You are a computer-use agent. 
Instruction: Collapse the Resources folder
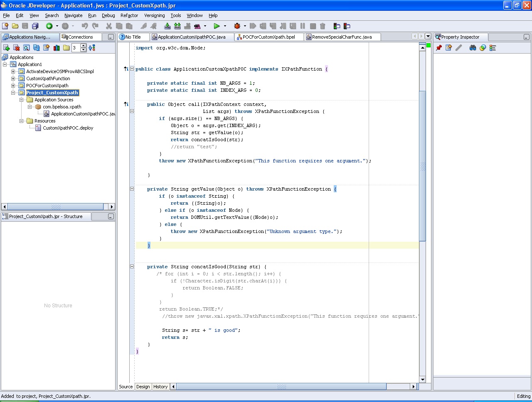[x=21, y=121]
